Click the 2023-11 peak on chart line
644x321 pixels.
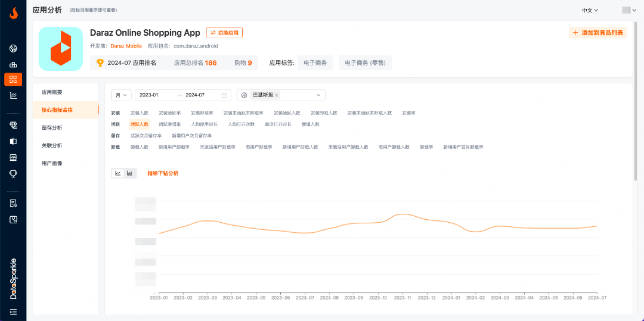[403, 214]
